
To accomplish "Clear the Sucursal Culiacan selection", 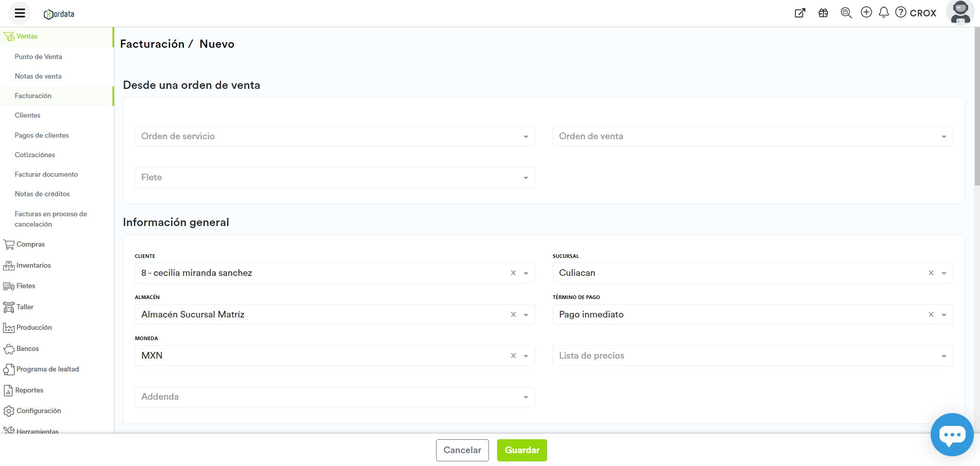I will pyautogui.click(x=931, y=273).
